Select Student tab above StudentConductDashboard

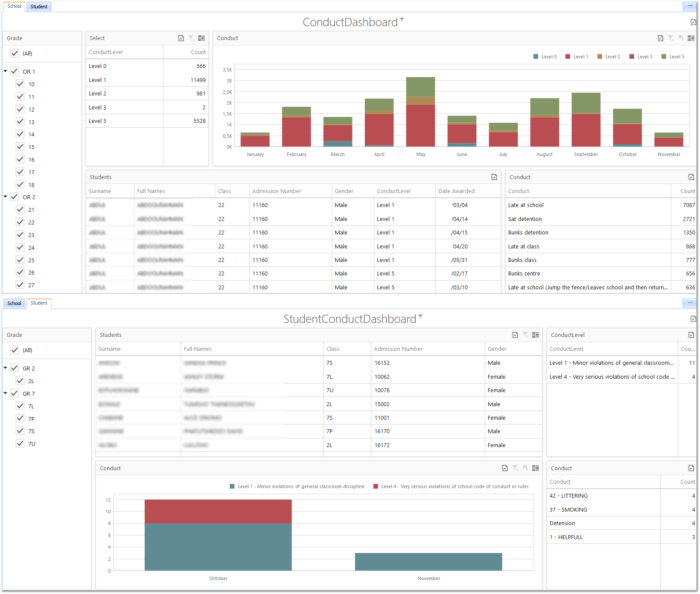[39, 303]
